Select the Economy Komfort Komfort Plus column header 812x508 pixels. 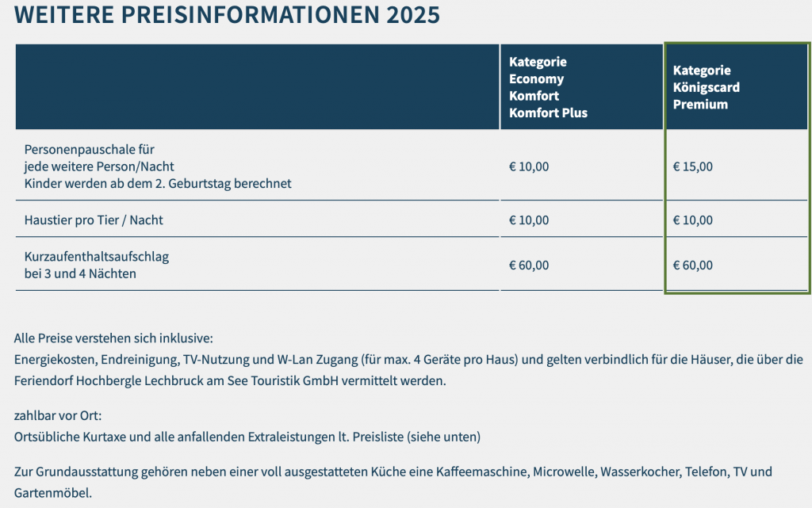(x=548, y=87)
